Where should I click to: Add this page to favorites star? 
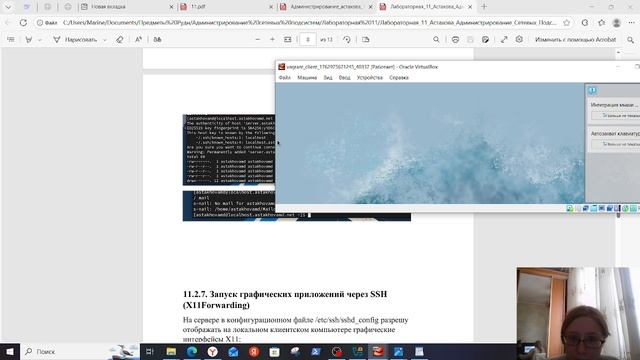567,23
